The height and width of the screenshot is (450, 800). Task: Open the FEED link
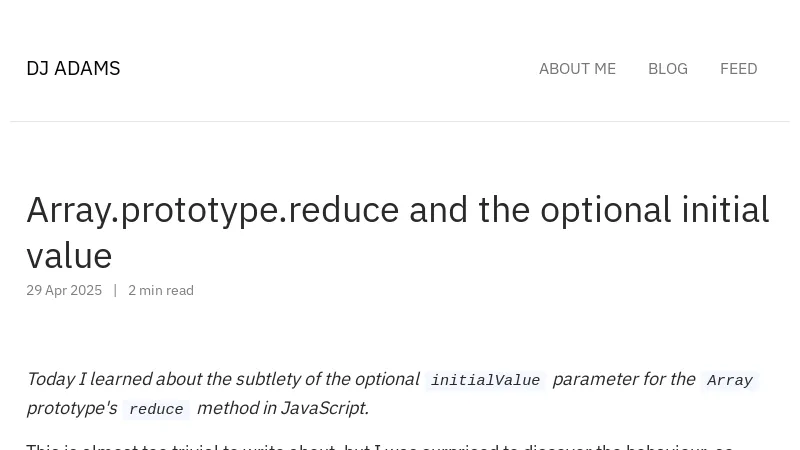pyautogui.click(x=738, y=68)
